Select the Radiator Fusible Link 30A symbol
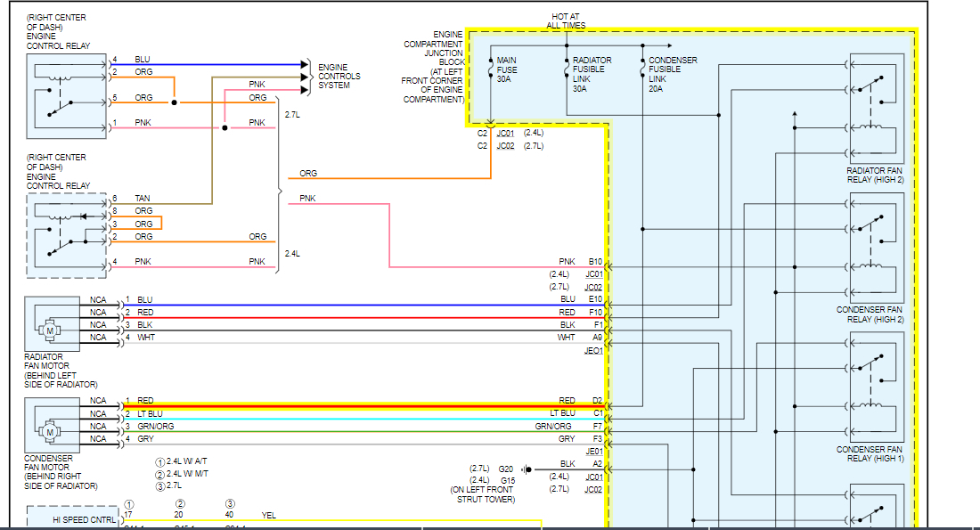 (x=566, y=69)
